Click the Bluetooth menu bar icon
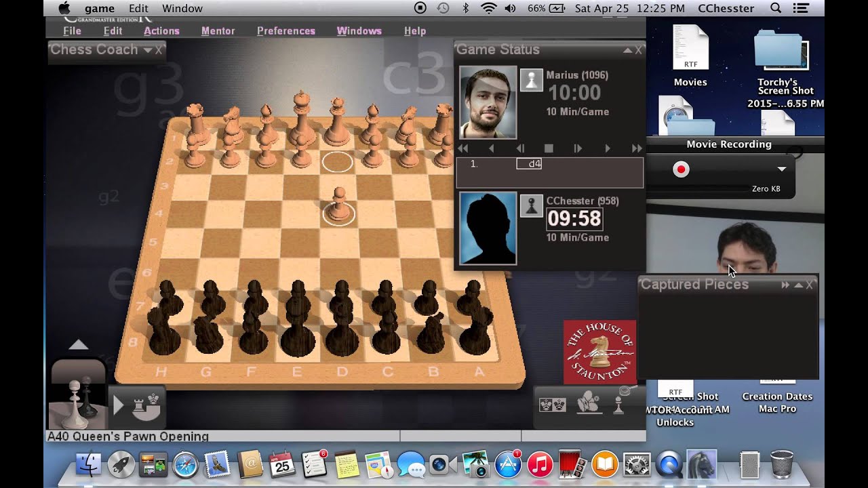 click(465, 8)
